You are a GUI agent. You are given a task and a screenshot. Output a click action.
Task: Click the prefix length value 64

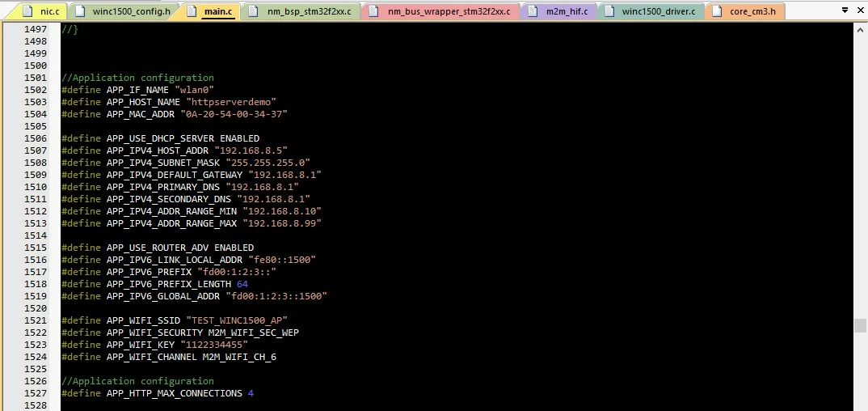[242, 284]
